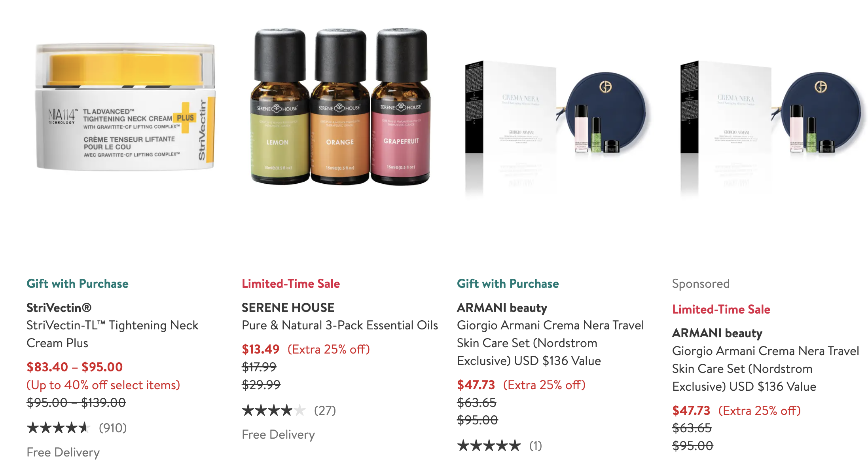Open StriVectin-TL Tightening Neck Cream Plus title
Screen dimensions: 868x464
tap(112, 334)
